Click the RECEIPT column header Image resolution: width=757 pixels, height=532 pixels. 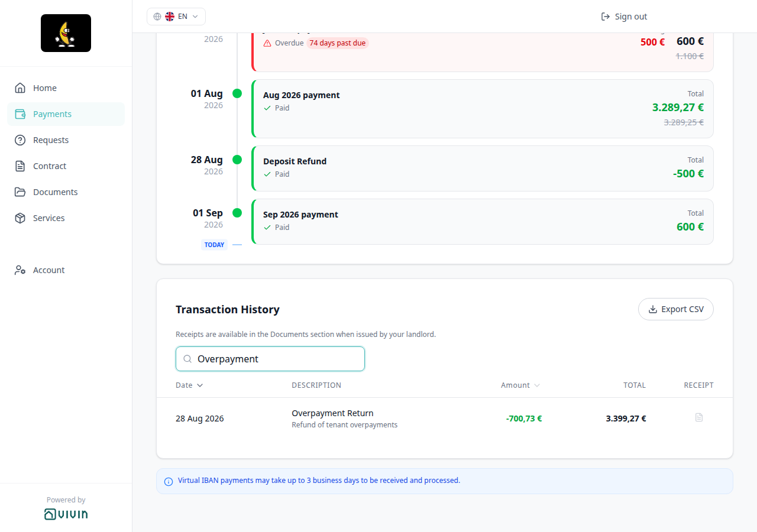[x=699, y=385]
